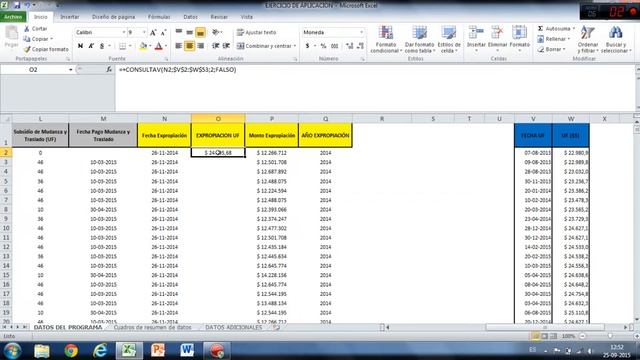Image resolution: width=640 pixels, height=360 pixels.
Task: Open Borrar dropdown
Action: 552,49
